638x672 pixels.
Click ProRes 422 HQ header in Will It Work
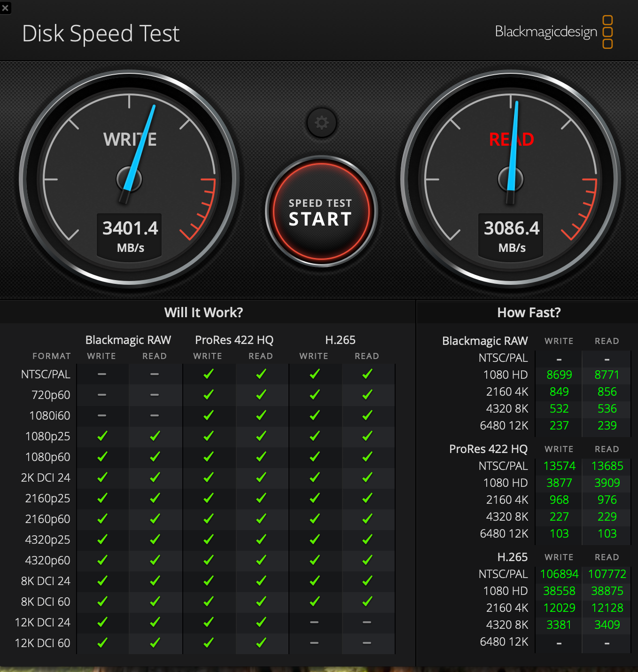coord(234,340)
